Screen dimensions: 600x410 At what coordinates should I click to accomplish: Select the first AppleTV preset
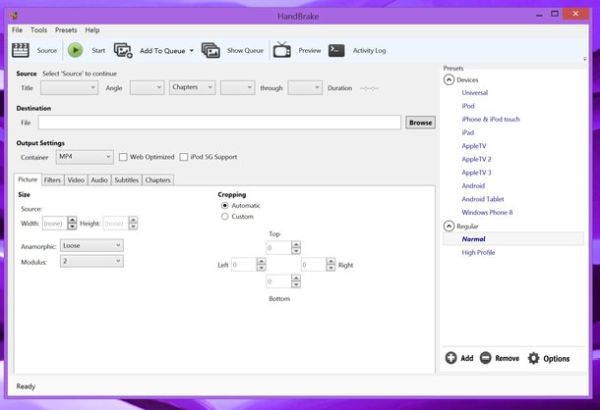click(x=474, y=146)
